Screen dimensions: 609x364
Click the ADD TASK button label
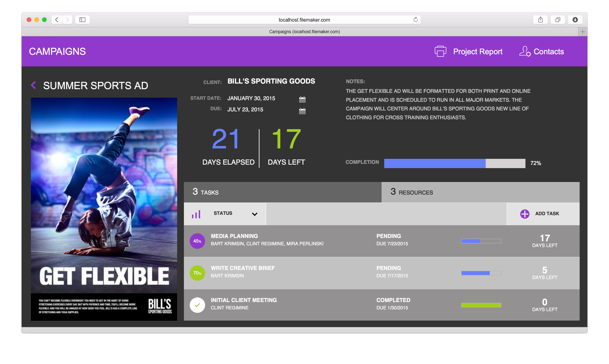pyautogui.click(x=547, y=214)
